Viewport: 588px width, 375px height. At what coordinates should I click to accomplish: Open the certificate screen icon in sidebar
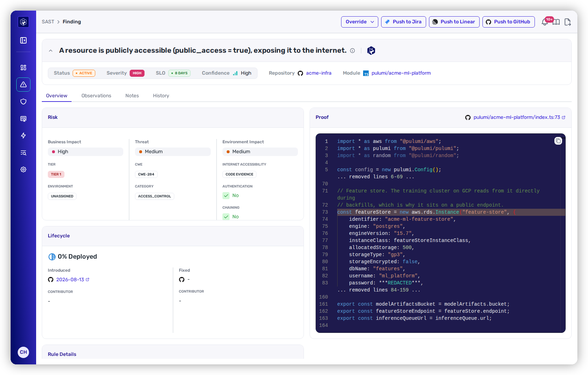pos(23,119)
